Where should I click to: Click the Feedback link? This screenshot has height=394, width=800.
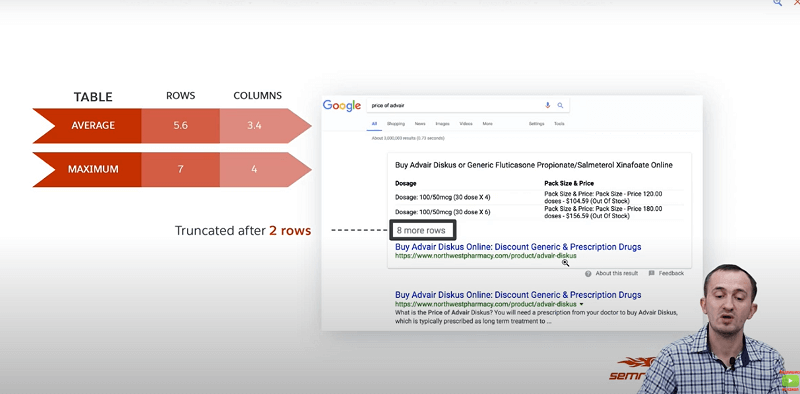click(x=671, y=274)
